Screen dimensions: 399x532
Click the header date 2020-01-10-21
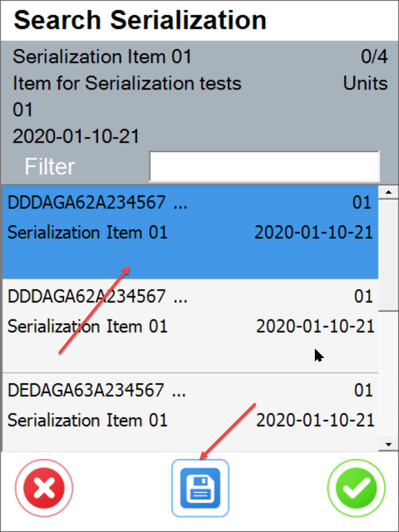76,136
